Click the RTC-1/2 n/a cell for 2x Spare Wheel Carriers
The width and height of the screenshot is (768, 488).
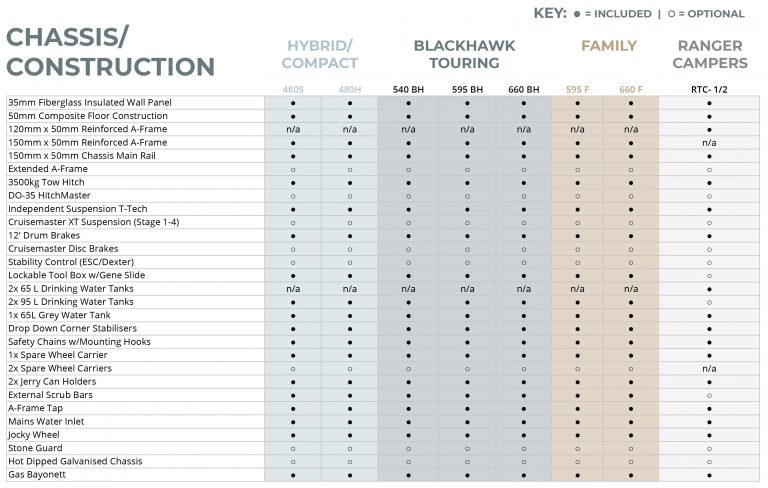coord(709,368)
